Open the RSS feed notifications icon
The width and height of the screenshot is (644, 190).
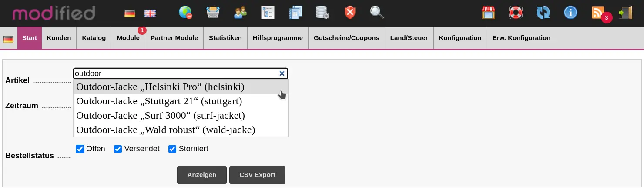(x=598, y=13)
